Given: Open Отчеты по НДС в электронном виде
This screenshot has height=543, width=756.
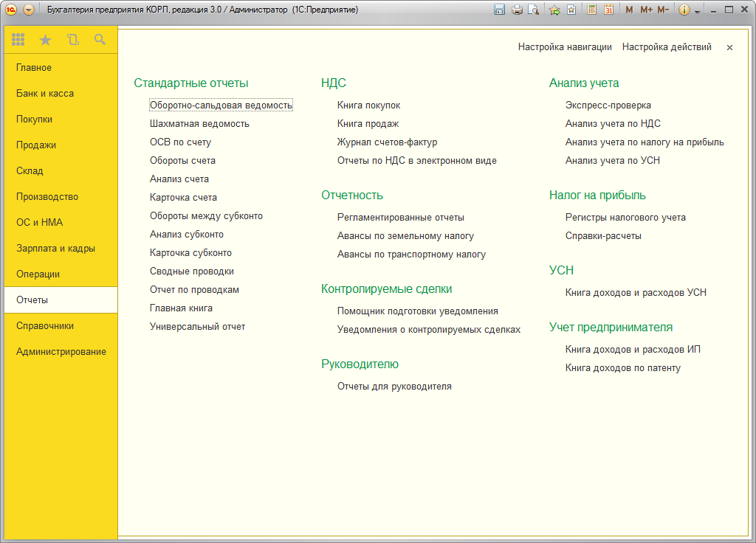Looking at the screenshot, I should [x=416, y=160].
